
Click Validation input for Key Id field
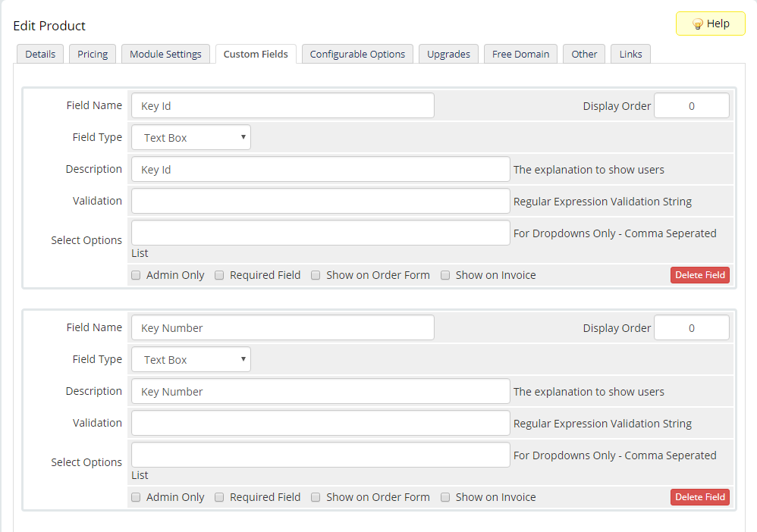coord(320,202)
